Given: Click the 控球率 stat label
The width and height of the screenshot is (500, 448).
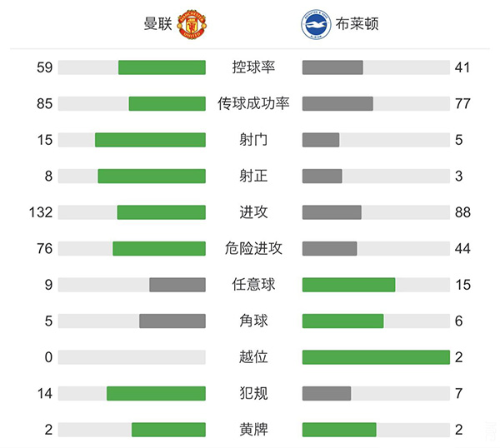Looking at the screenshot, I should [253, 67].
